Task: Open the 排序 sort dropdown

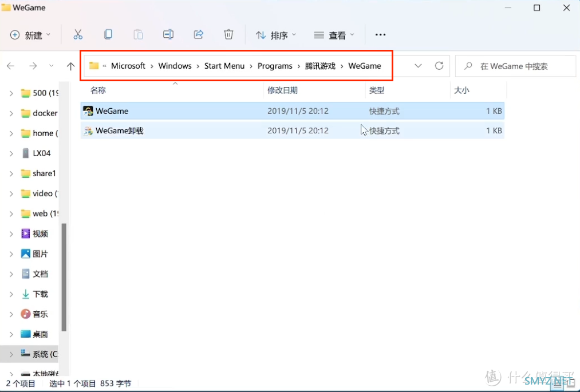Action: tap(276, 35)
